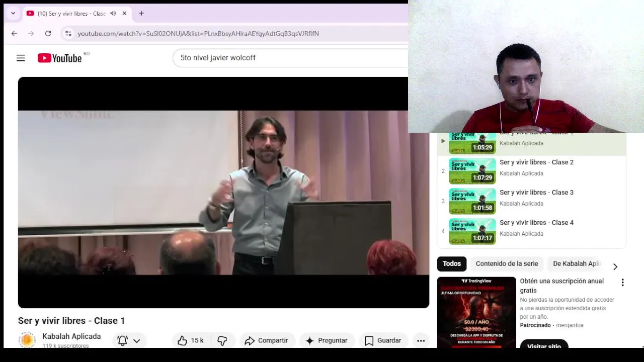Go forward in browser history
Viewport: 644px width, 362px height.
pos(31,34)
